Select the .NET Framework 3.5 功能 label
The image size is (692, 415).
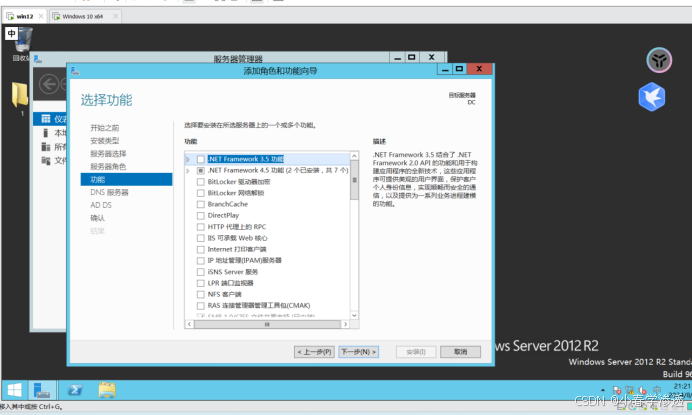click(245, 159)
